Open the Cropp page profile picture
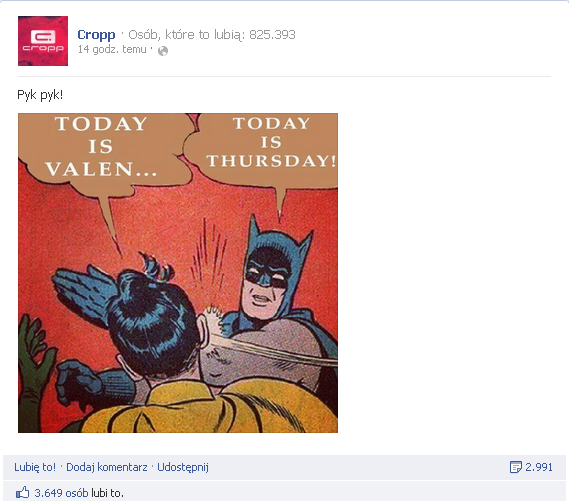569x501 pixels. coord(43,41)
